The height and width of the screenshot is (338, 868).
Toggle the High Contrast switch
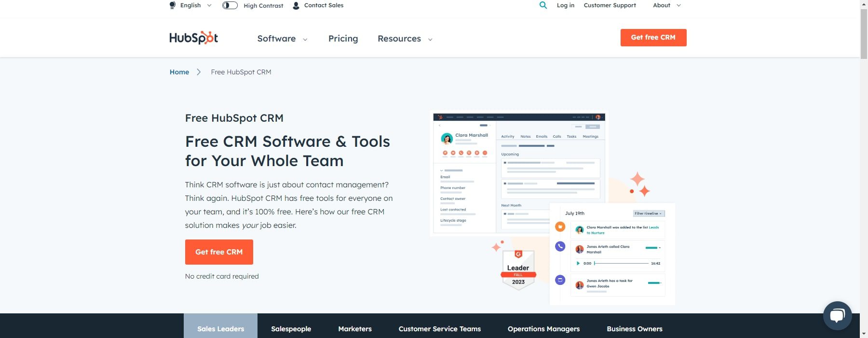point(230,5)
